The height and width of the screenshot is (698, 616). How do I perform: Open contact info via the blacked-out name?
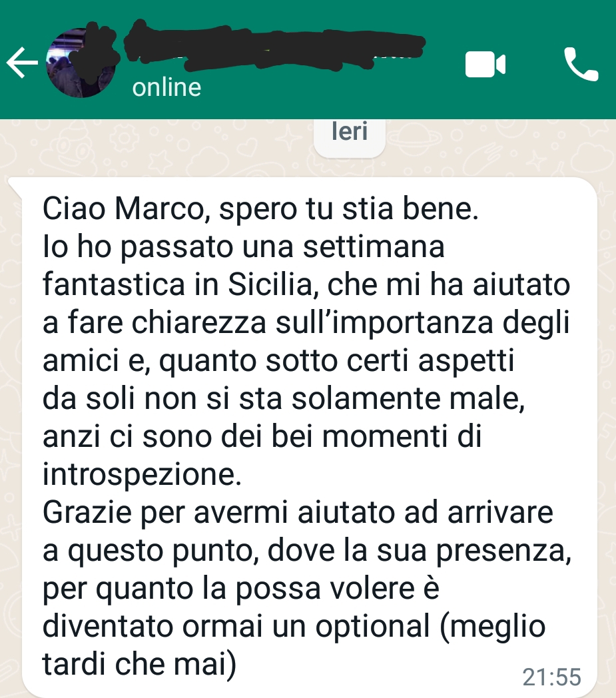273,45
